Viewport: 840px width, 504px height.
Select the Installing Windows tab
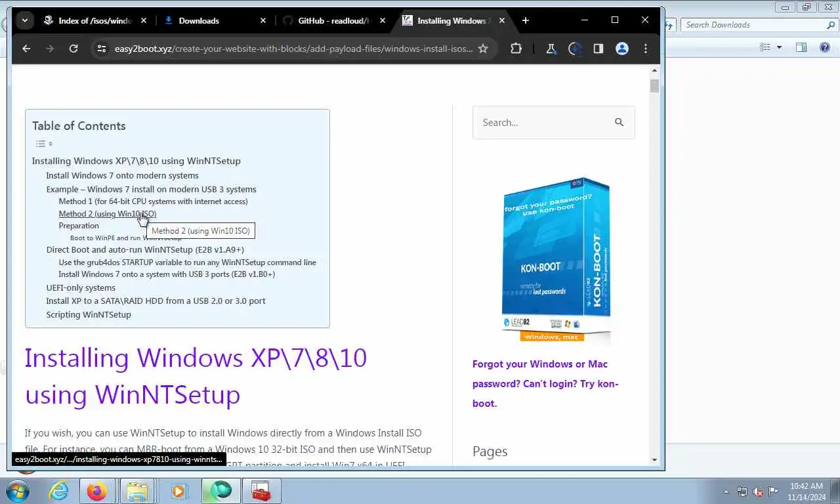[x=453, y=20]
